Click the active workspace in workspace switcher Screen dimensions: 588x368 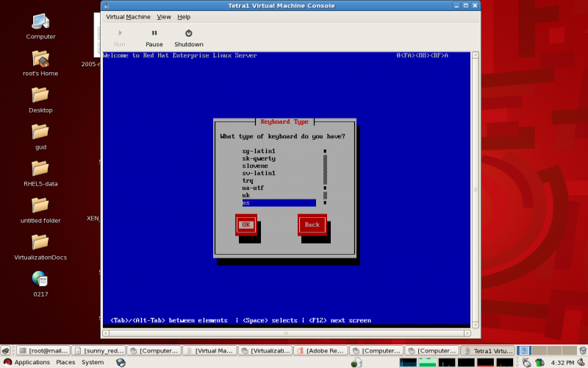[523, 350]
